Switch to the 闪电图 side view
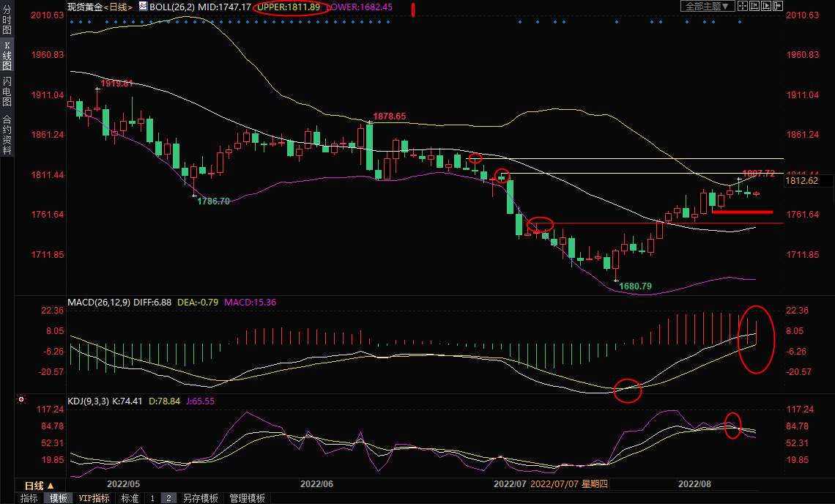Image resolution: width=835 pixels, height=504 pixels. [7, 91]
